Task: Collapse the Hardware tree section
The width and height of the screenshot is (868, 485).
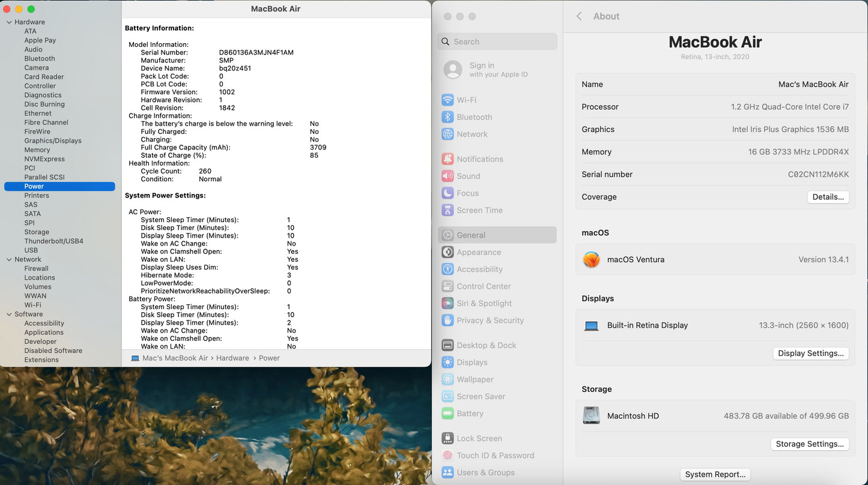Action: pyautogui.click(x=9, y=22)
